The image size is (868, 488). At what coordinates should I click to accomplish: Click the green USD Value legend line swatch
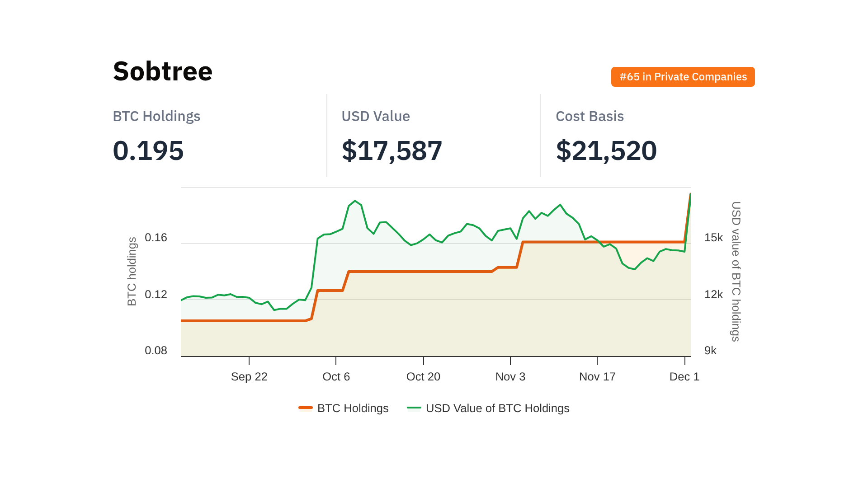pyautogui.click(x=414, y=408)
